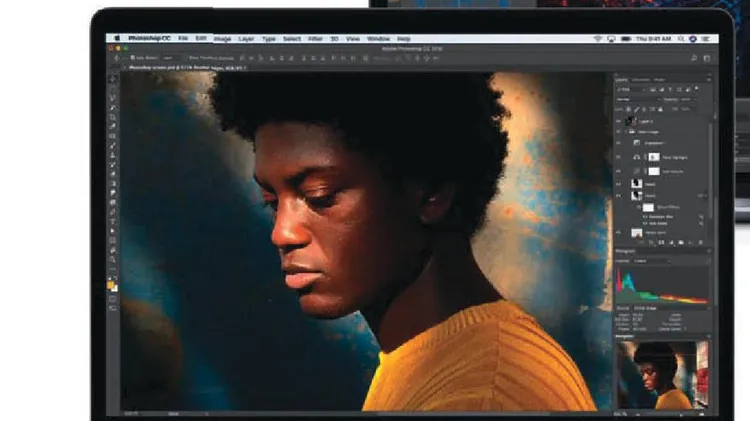Open the search icon in options bar
Viewport: 750px width, 421px height.
click(694, 58)
